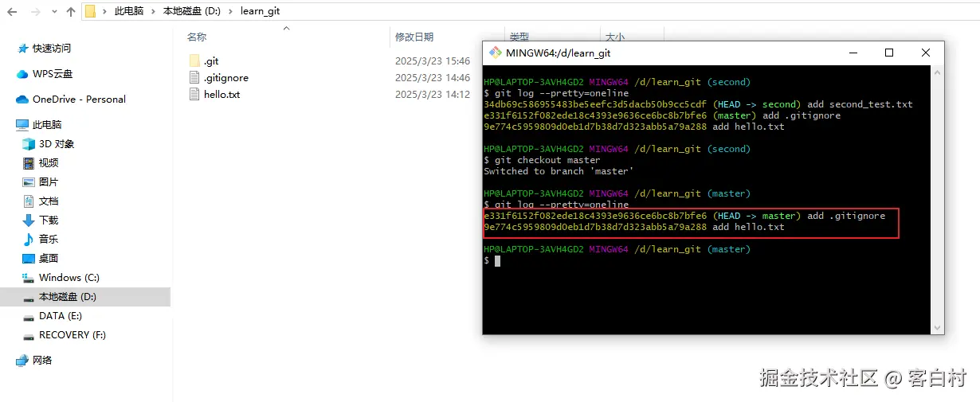This screenshot has height=402, width=980.
Task: Go back with the Explorer back arrow
Action: tap(12, 12)
